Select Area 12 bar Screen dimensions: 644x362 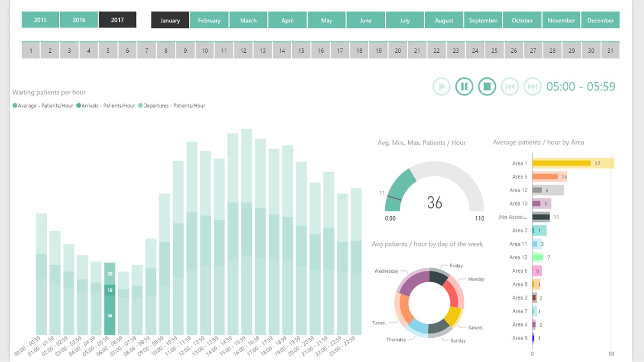(x=548, y=190)
